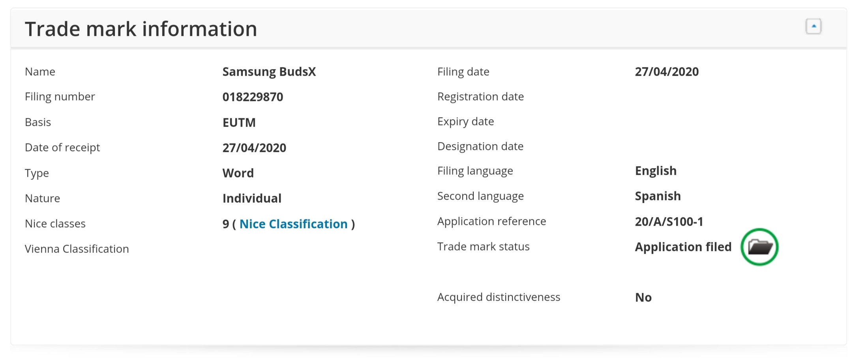Image resolution: width=868 pixels, height=358 pixels.
Task: Click application reference 20/A/S100-1
Action: pos(669,221)
